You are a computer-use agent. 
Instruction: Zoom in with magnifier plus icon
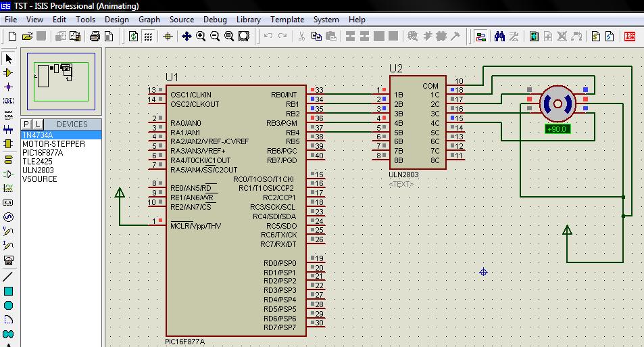(x=201, y=36)
